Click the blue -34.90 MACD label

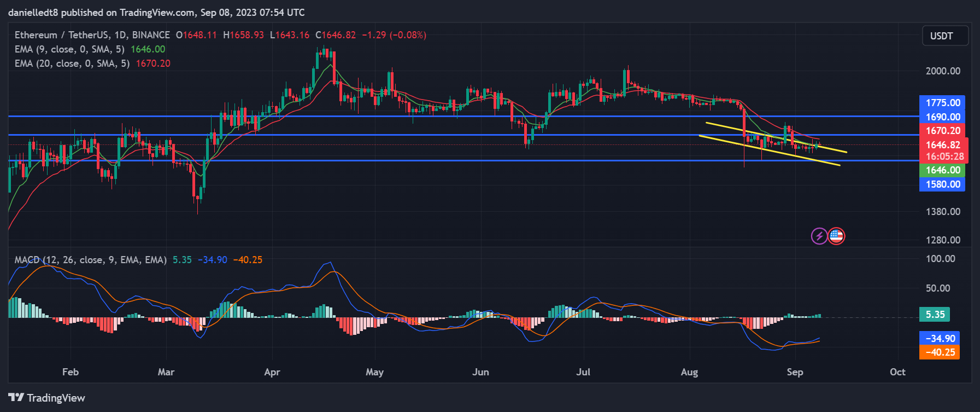click(x=940, y=339)
